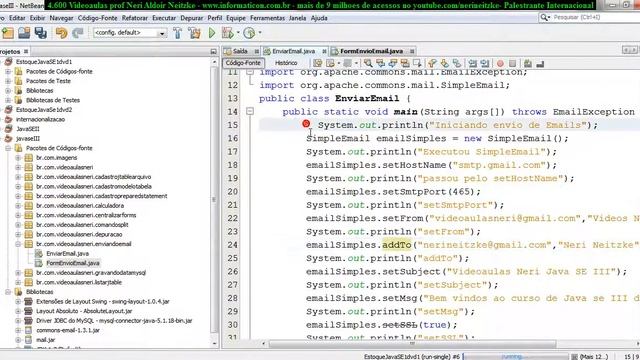The width and height of the screenshot is (640, 360).
Task: Toggle the Histórico view button
Action: coord(286,63)
